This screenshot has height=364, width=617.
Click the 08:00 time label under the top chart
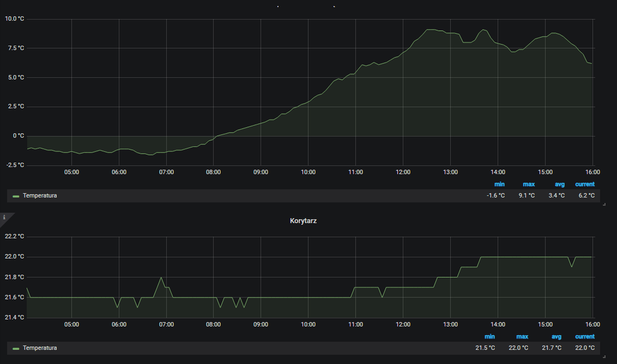pyautogui.click(x=213, y=172)
